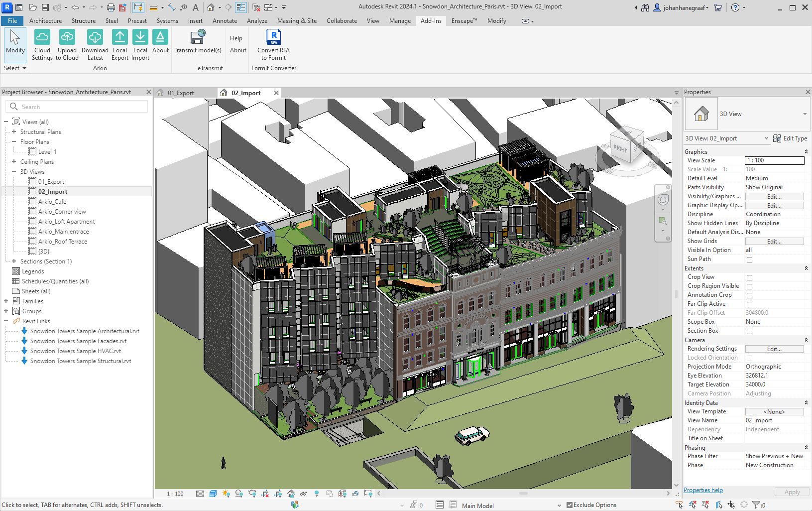Click the RIGHT face of ViewCube
Screen dimensions: 812x511
(x=620, y=148)
